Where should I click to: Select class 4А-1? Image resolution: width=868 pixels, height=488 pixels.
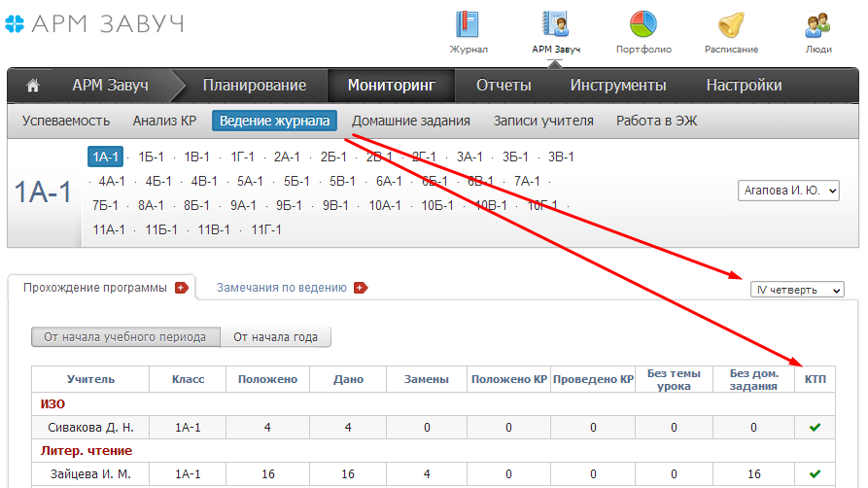point(112,181)
